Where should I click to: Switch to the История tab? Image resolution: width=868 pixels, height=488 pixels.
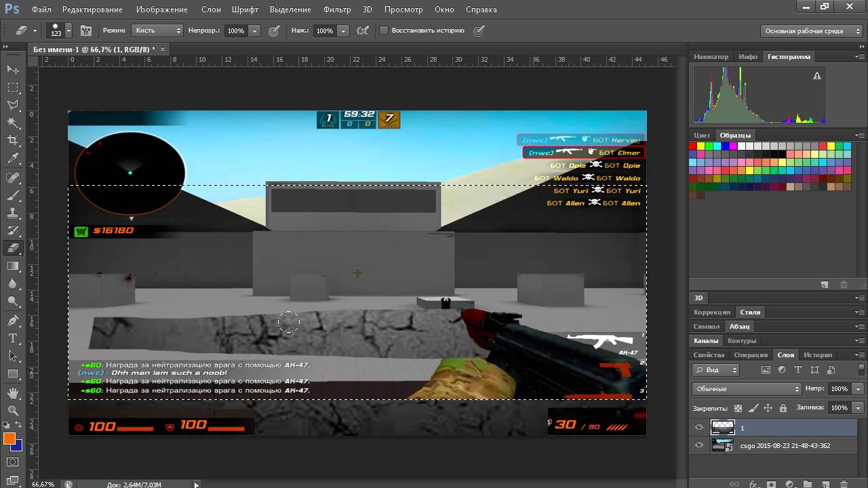coord(818,355)
